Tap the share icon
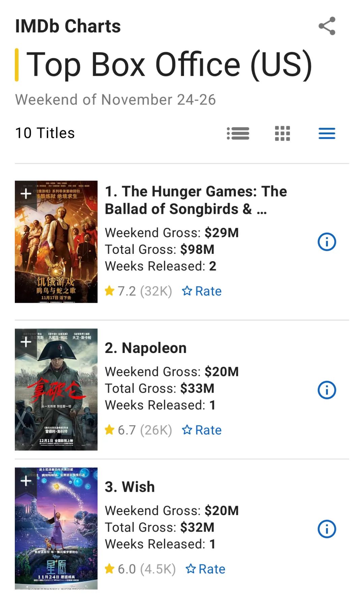This screenshot has height=596, width=364. pyautogui.click(x=327, y=26)
